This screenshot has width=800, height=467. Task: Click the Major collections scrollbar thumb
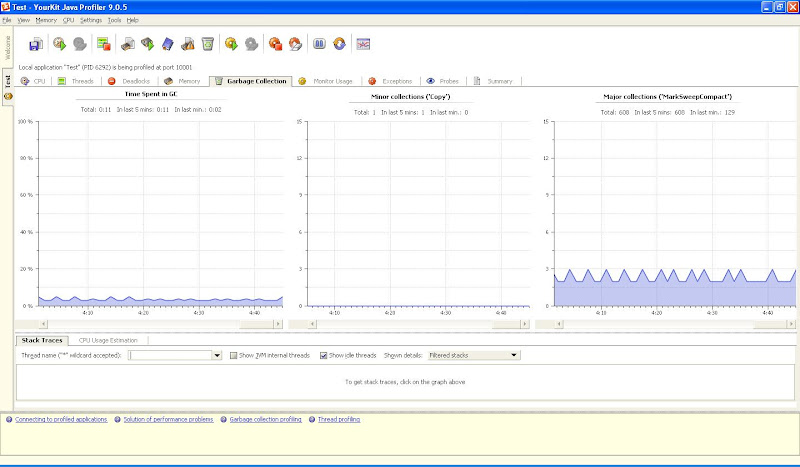(x=770, y=324)
